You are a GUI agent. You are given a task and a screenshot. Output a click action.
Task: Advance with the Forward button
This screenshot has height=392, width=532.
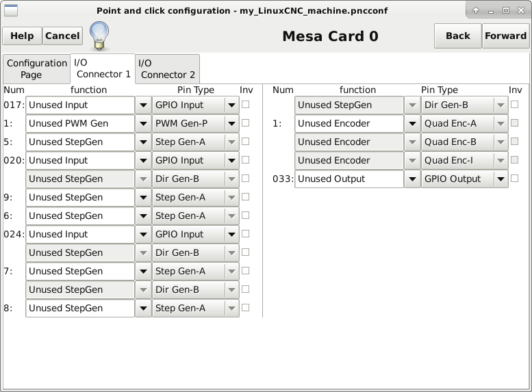(505, 36)
